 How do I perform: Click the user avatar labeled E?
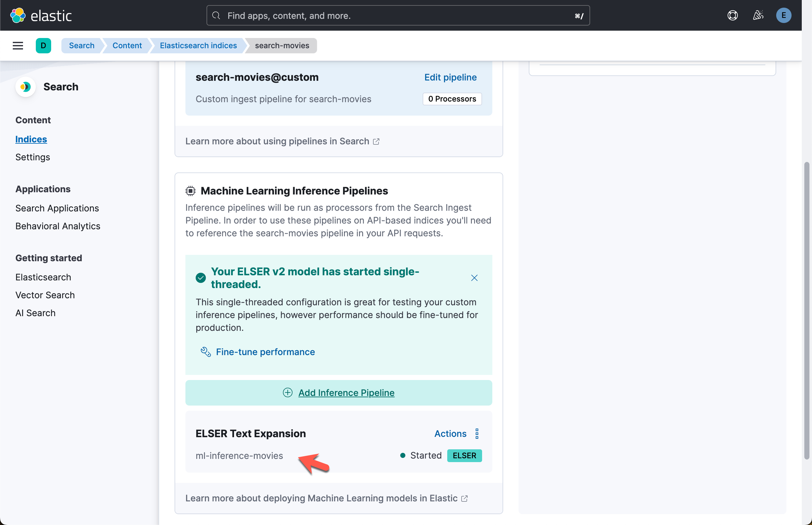click(784, 15)
